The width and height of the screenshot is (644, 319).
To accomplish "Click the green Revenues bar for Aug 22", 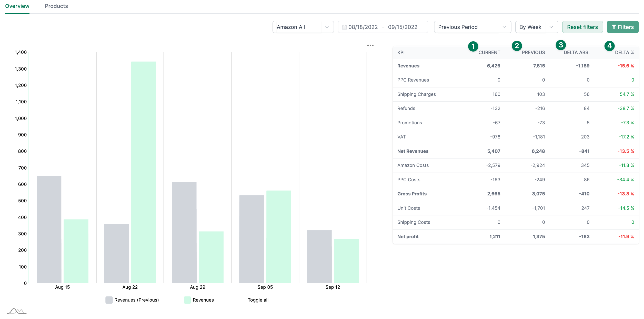I will (x=144, y=172).
